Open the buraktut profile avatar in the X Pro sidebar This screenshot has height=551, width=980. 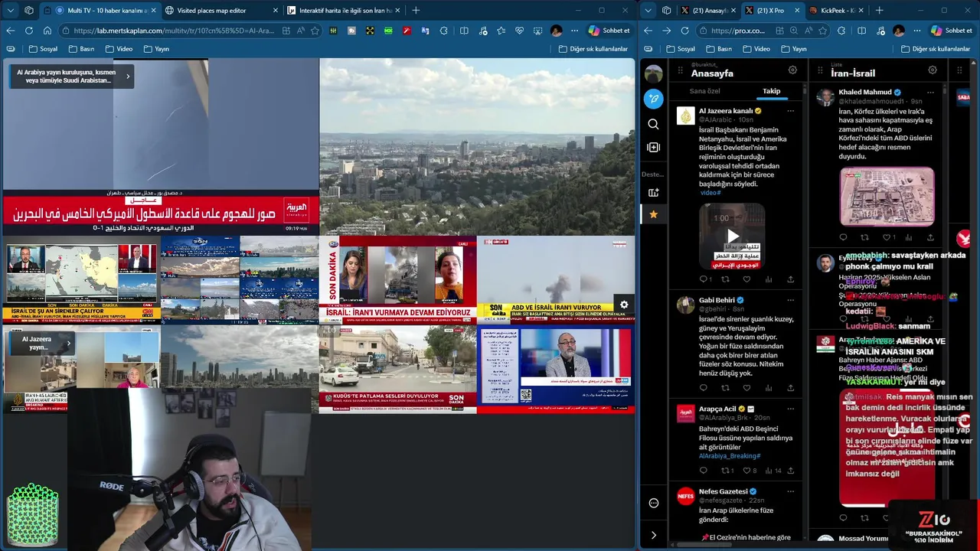pyautogui.click(x=653, y=73)
